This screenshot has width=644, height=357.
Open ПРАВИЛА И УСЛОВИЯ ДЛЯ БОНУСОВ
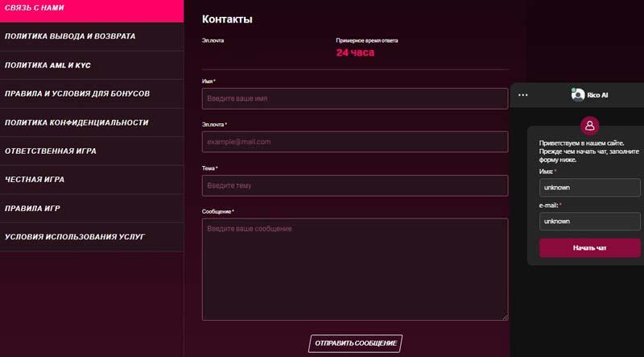point(91,93)
